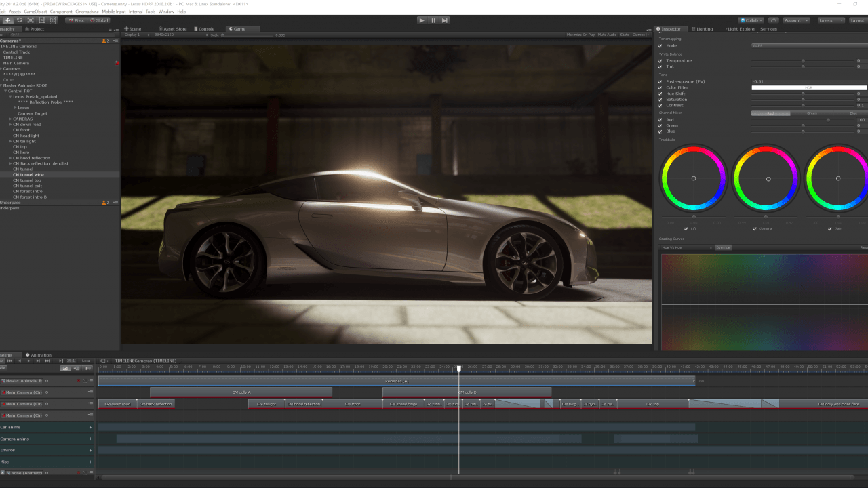Toggle the Saturation override checkbox
The height and width of the screenshot is (488, 868).
point(660,100)
